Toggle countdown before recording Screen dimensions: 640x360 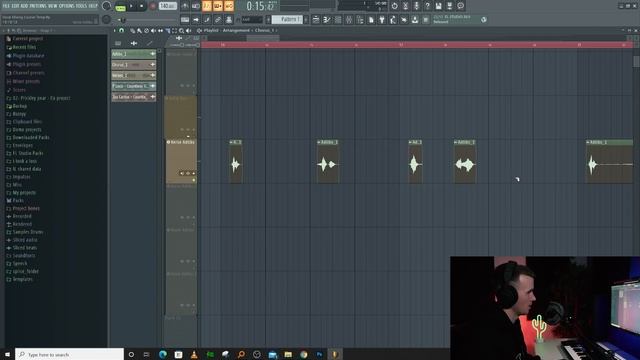point(207,6)
